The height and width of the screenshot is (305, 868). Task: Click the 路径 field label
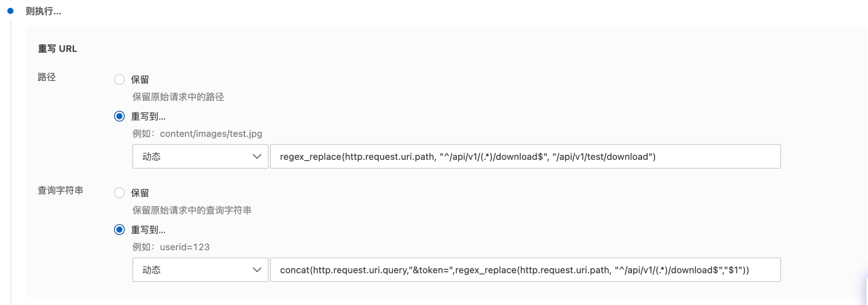tap(46, 77)
